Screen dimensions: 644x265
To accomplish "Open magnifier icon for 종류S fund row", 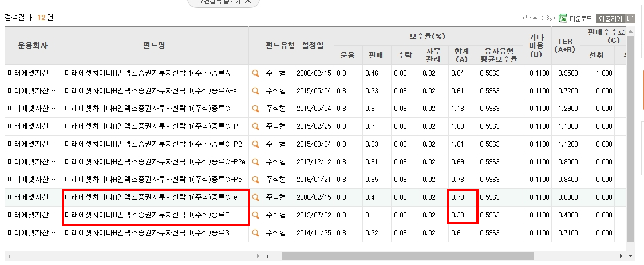I will click(255, 233).
